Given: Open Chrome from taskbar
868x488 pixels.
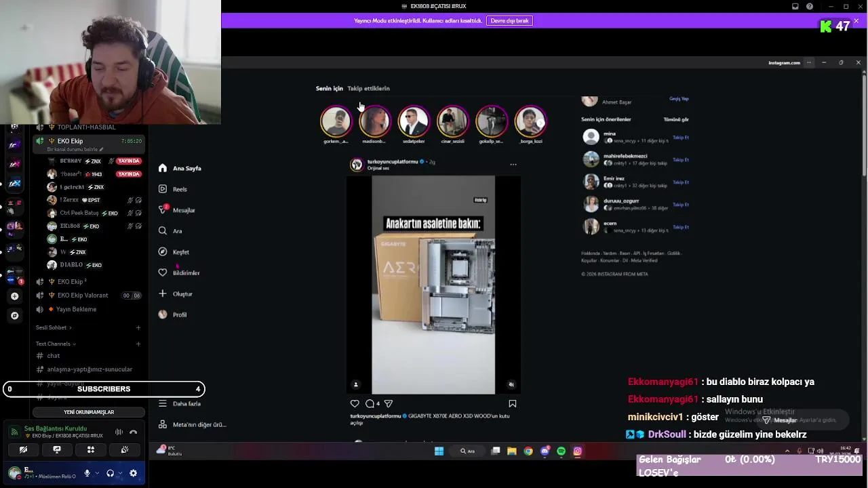Looking at the screenshot, I should click(528, 451).
